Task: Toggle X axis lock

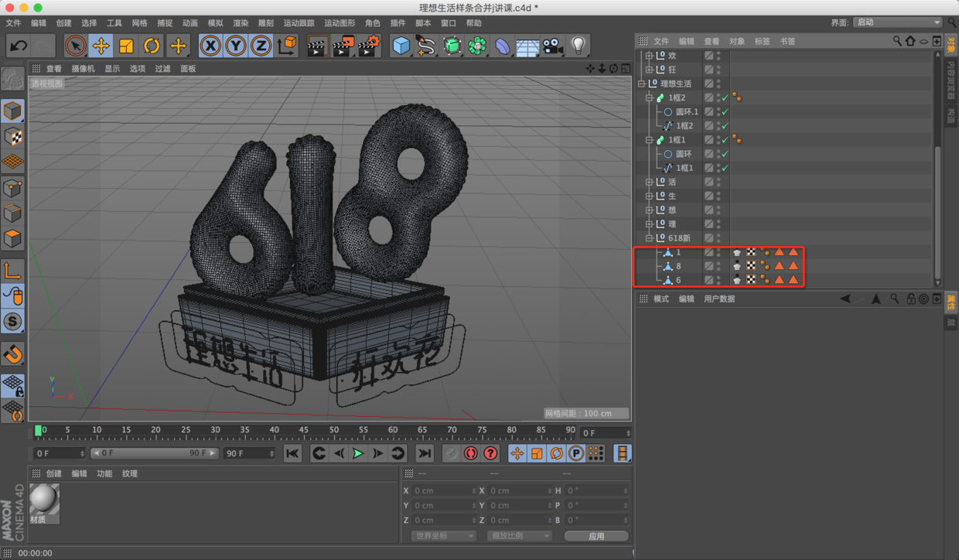Action: 210,46
